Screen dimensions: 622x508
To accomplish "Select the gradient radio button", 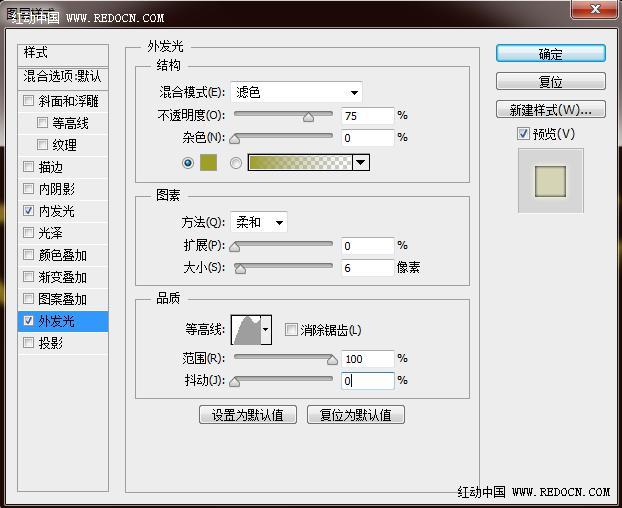I will click(236, 163).
